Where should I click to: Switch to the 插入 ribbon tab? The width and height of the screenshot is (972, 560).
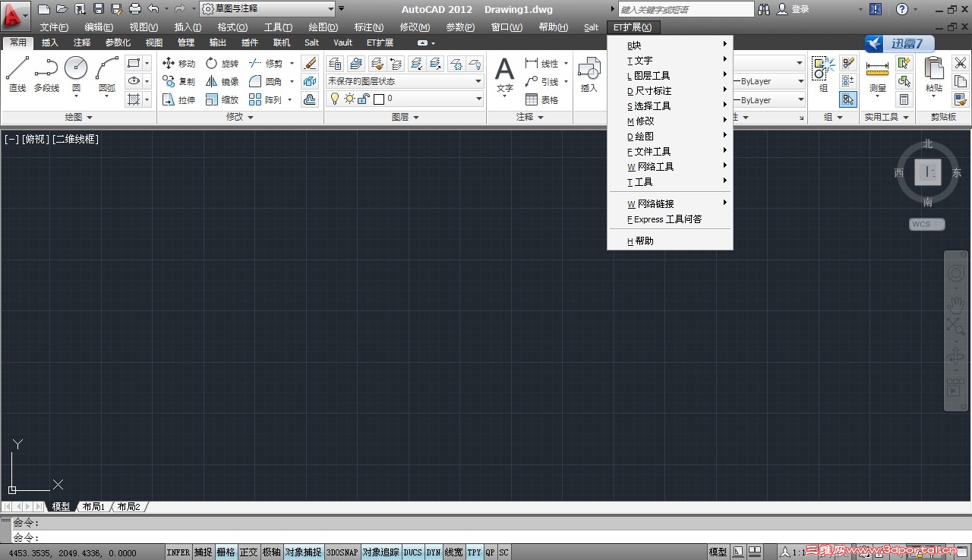coord(50,42)
